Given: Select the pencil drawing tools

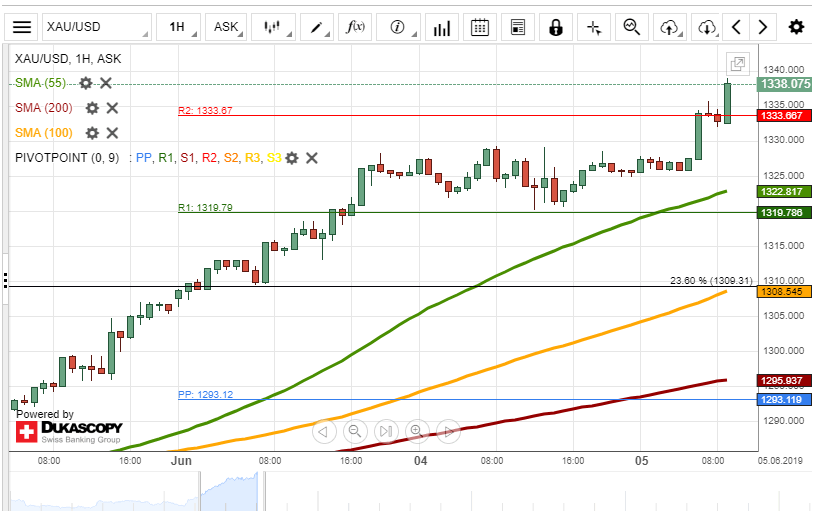Looking at the screenshot, I should pyautogui.click(x=317, y=27).
